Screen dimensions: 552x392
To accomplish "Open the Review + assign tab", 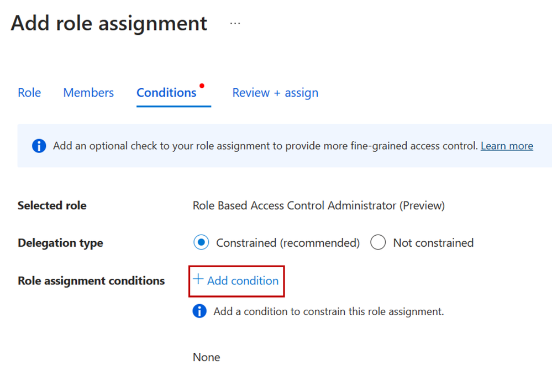I will click(x=275, y=93).
